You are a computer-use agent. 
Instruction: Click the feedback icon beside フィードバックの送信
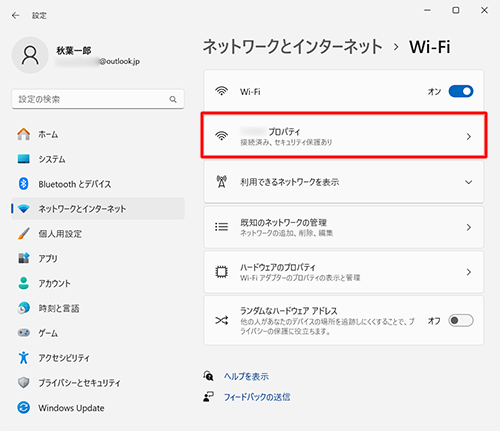pyautogui.click(x=209, y=396)
